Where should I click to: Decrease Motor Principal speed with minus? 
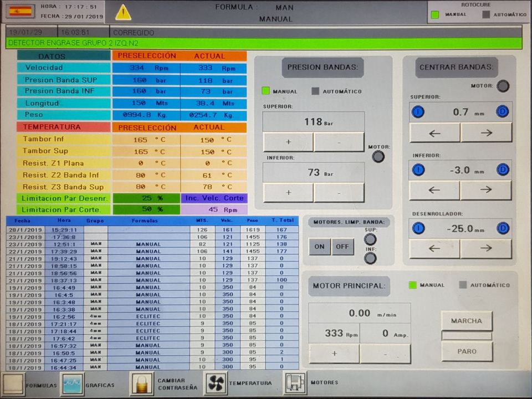[x=385, y=354]
